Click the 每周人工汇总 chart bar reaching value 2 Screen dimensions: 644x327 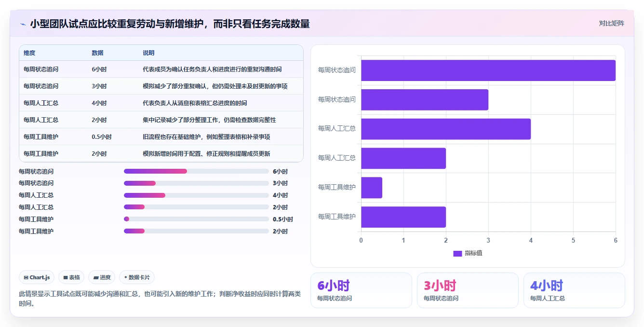(x=403, y=158)
